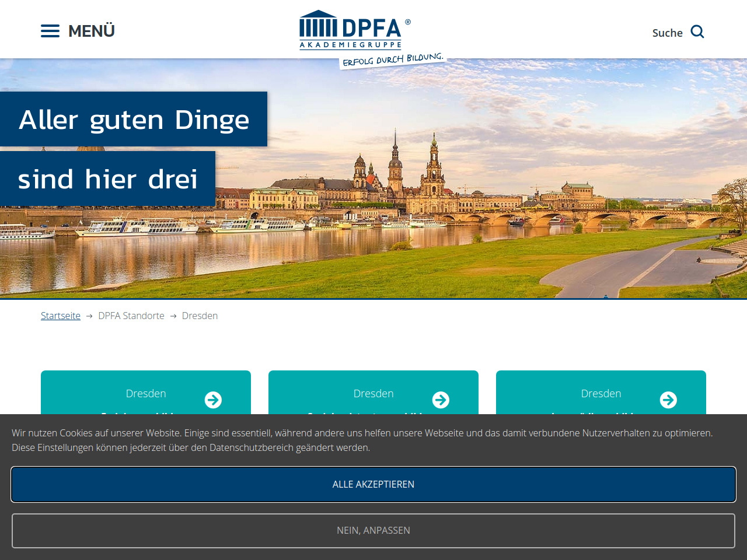Click the 'Erfolg durch Bildung' slogan tag
747x560 pixels.
393,60
